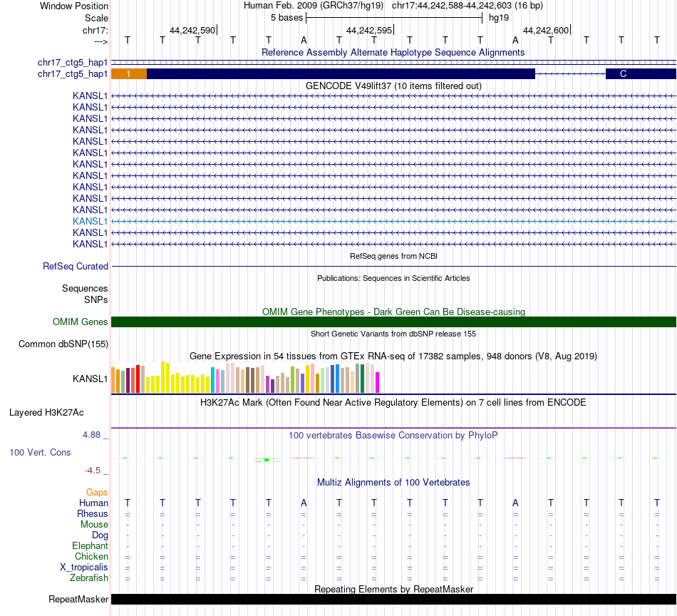Click position label 44,242,595

tap(369, 30)
